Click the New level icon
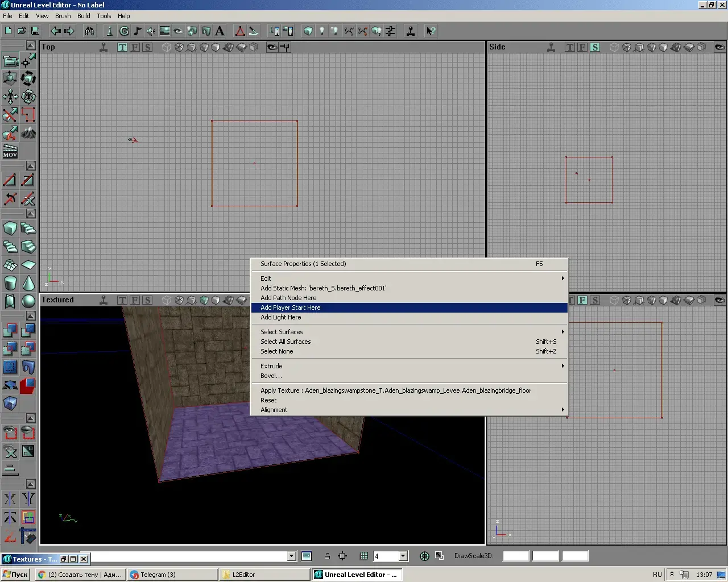The width and height of the screenshot is (728, 582). click(8, 31)
